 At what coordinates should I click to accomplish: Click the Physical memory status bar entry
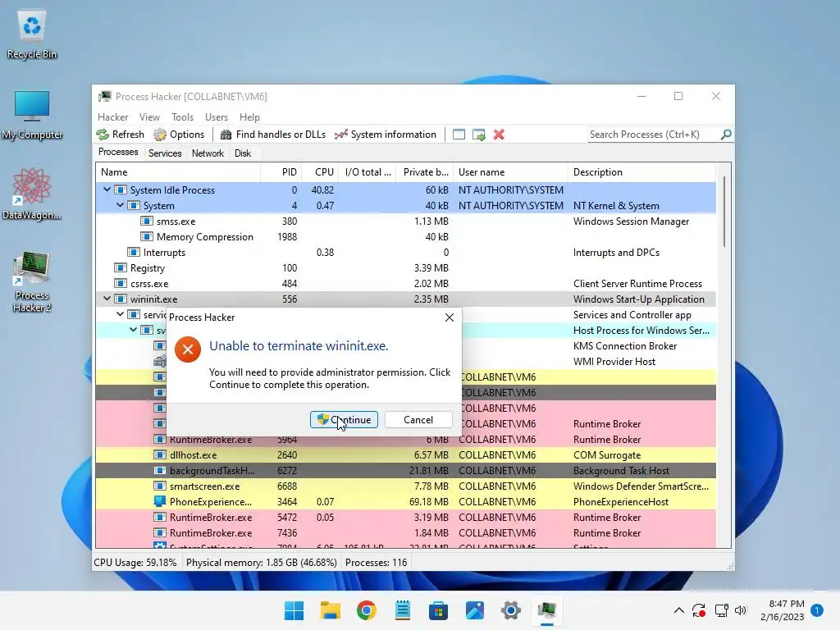[x=262, y=563]
